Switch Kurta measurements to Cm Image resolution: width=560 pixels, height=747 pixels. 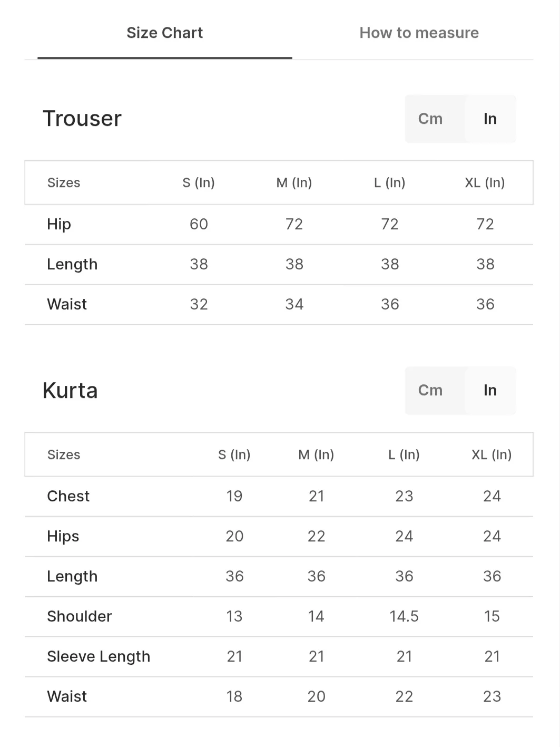[430, 390]
